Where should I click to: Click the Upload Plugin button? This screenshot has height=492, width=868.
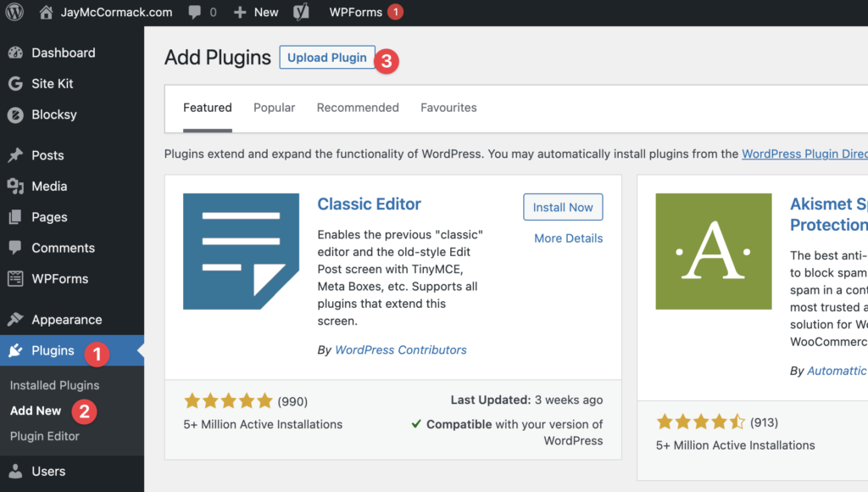(x=327, y=58)
